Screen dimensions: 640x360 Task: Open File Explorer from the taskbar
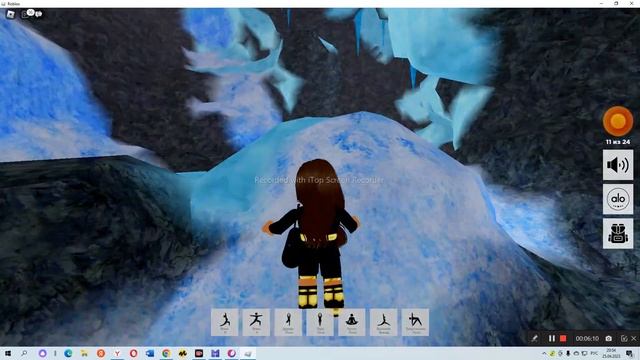(84, 353)
